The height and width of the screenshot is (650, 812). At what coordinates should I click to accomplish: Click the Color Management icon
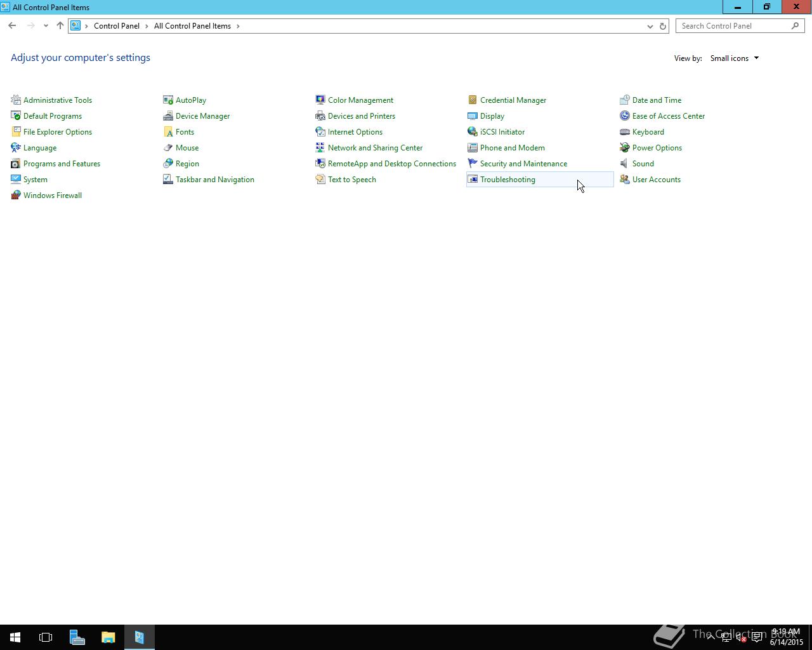[x=320, y=100]
